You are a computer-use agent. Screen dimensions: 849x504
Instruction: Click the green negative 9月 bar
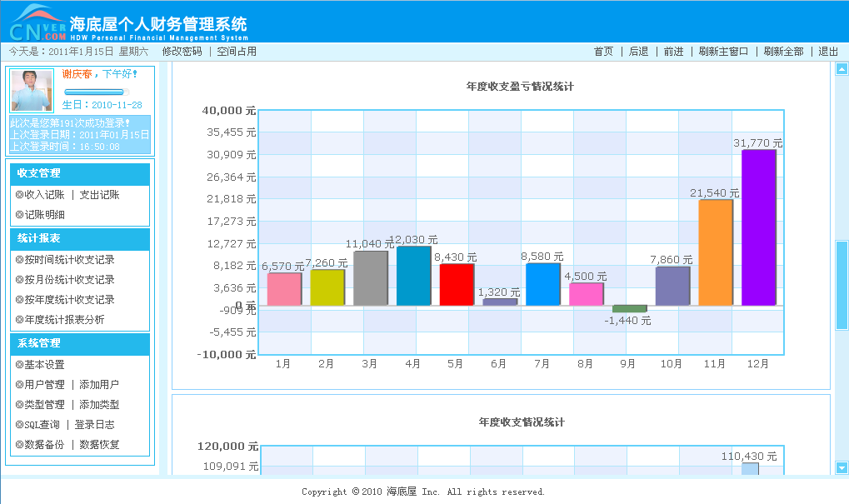[x=629, y=309]
